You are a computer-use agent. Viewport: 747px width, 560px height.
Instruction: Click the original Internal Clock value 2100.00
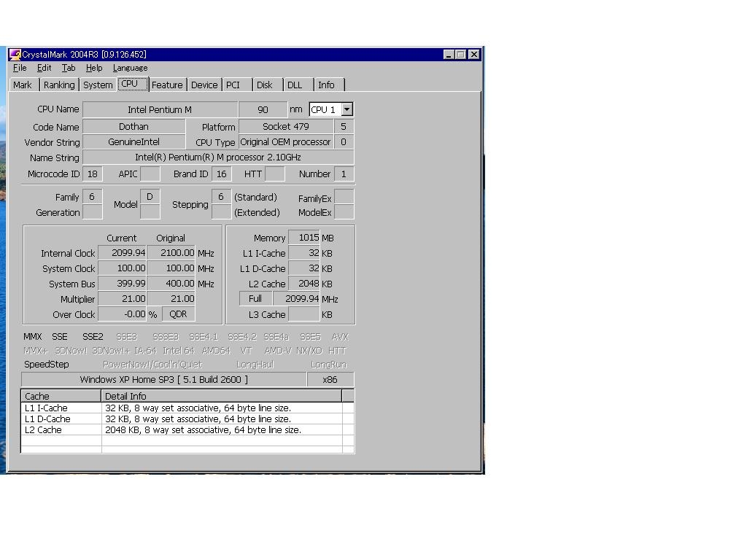[171, 253]
